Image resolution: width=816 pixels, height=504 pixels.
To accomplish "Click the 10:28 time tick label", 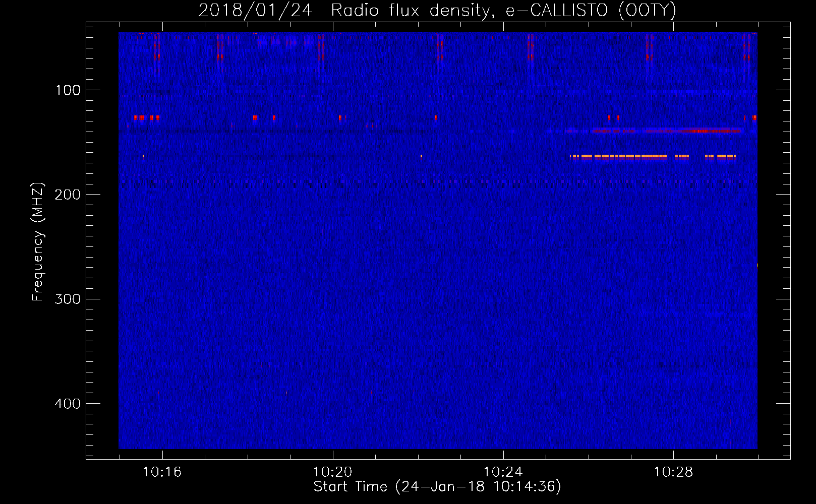I will 673,472.
